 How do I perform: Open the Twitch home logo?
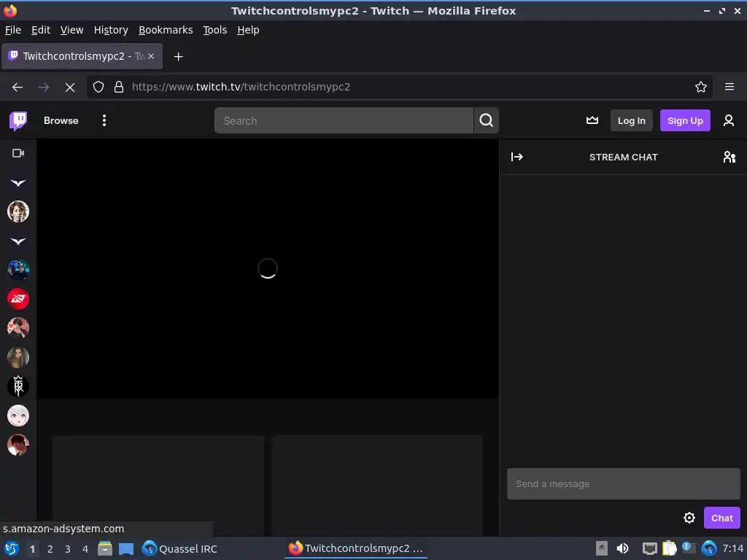pyautogui.click(x=18, y=121)
